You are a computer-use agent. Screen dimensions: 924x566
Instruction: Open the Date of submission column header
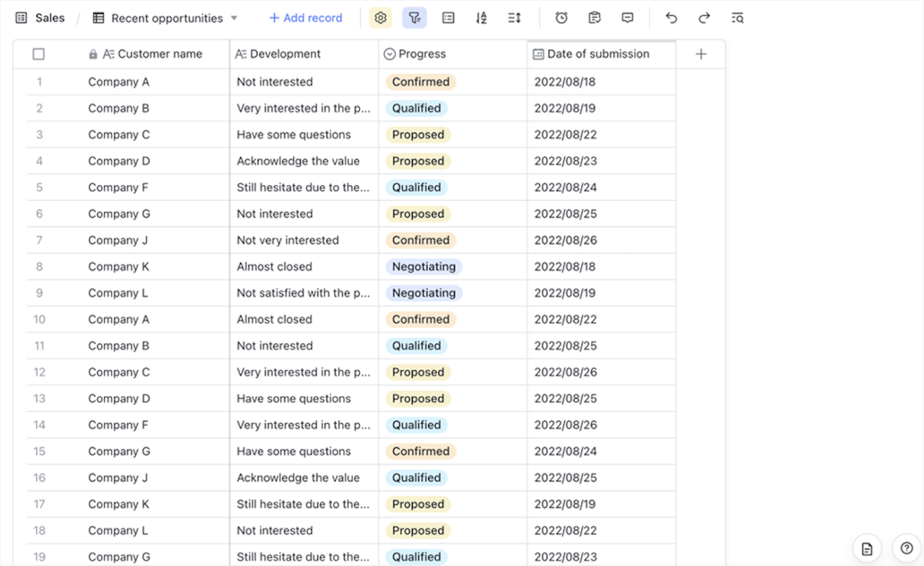601,54
